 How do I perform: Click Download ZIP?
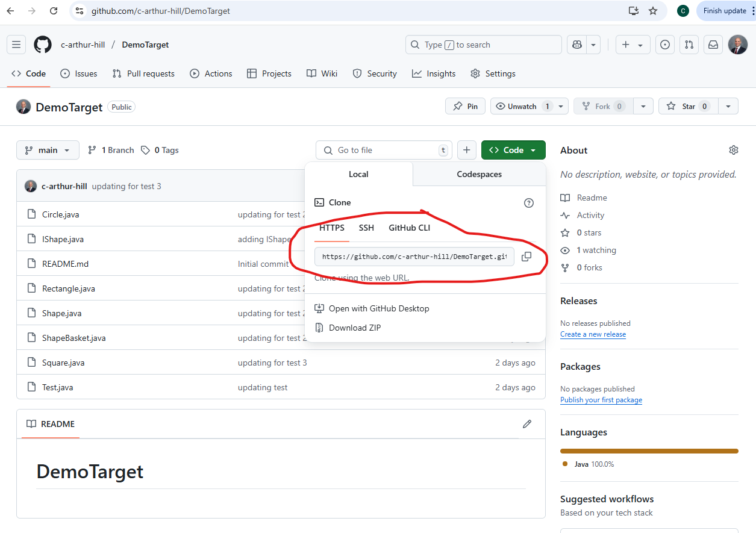(355, 328)
